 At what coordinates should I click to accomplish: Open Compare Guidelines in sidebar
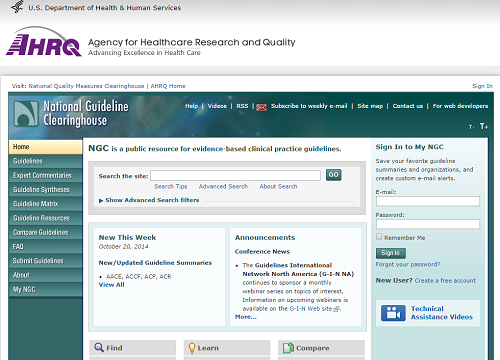[45, 232]
